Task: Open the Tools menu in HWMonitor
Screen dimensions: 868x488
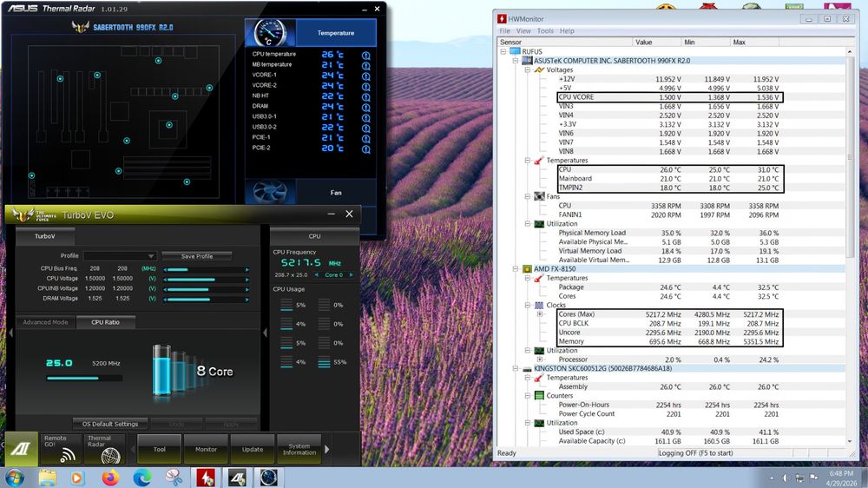Action: click(545, 31)
